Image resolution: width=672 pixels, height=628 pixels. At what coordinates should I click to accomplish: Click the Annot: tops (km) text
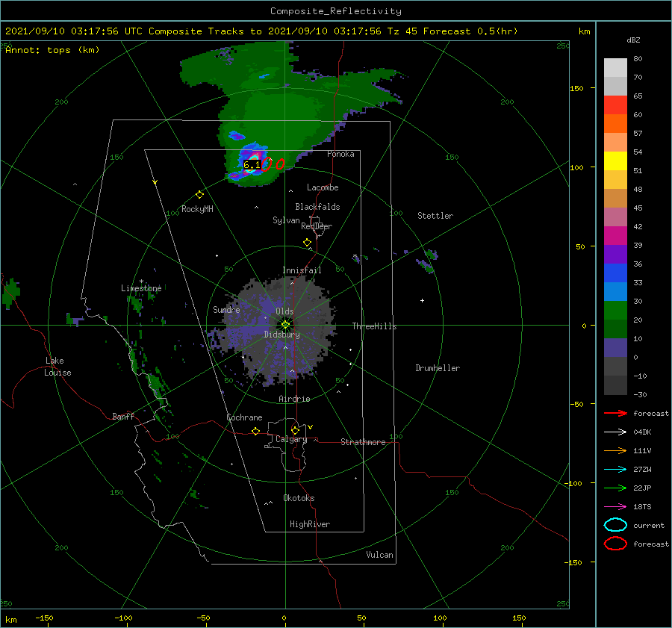point(52,50)
